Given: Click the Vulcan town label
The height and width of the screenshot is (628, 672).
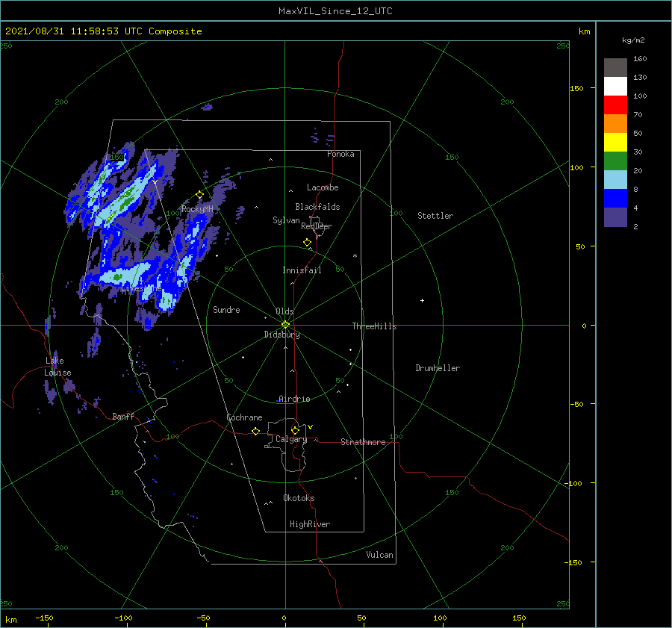Looking at the screenshot, I should click(x=379, y=555).
